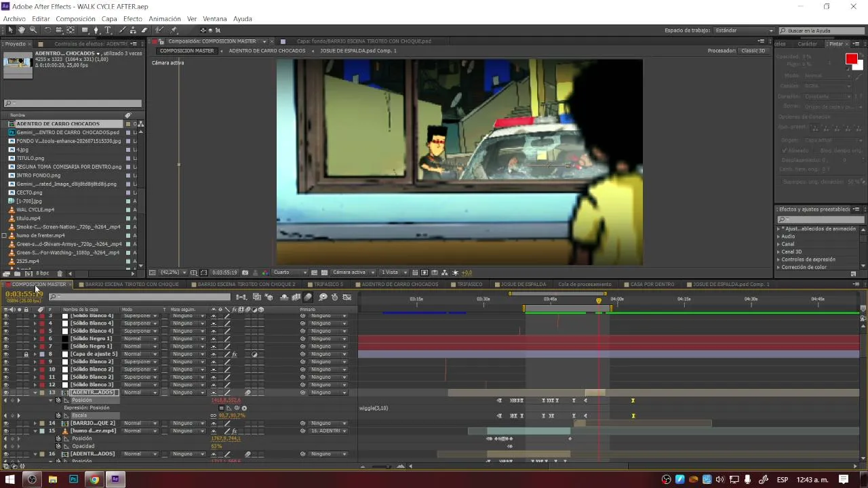
Task: Open blend mode dropdown for layer 9
Action: coord(140,362)
